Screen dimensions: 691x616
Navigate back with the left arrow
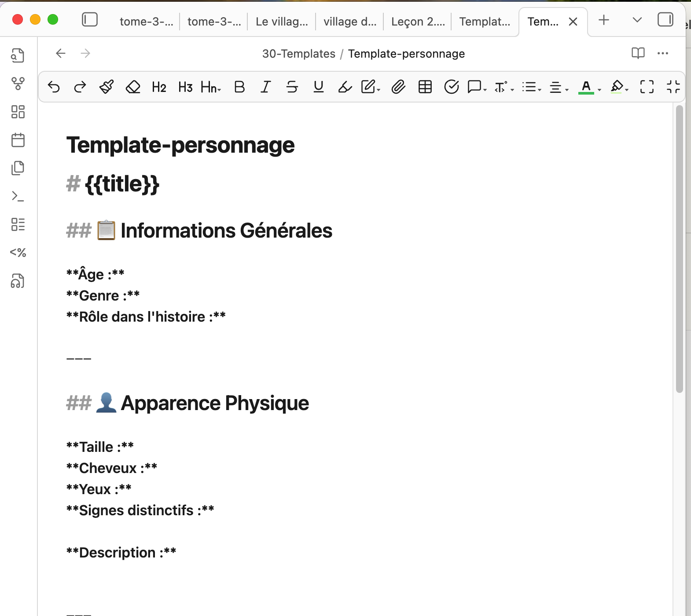[61, 54]
